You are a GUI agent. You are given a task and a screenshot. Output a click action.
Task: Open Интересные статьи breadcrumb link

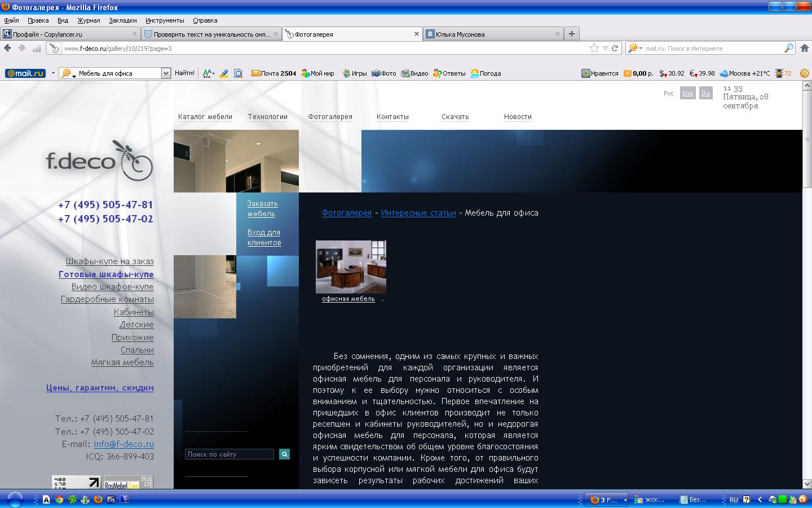pyautogui.click(x=418, y=213)
